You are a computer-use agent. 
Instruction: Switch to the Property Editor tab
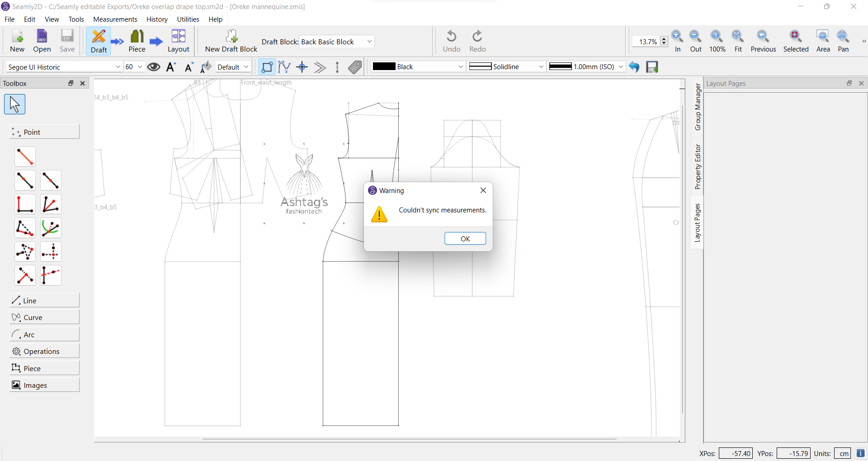coord(698,167)
